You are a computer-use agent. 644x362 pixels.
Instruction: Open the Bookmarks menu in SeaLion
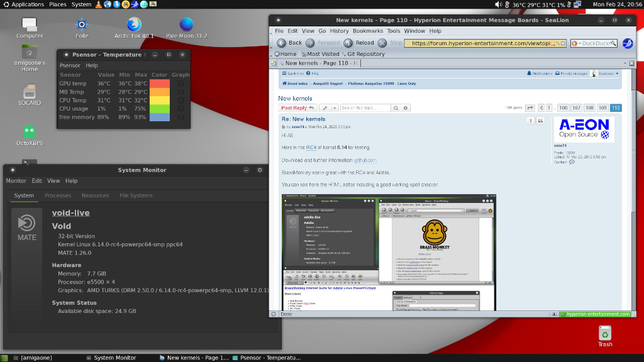point(367,31)
